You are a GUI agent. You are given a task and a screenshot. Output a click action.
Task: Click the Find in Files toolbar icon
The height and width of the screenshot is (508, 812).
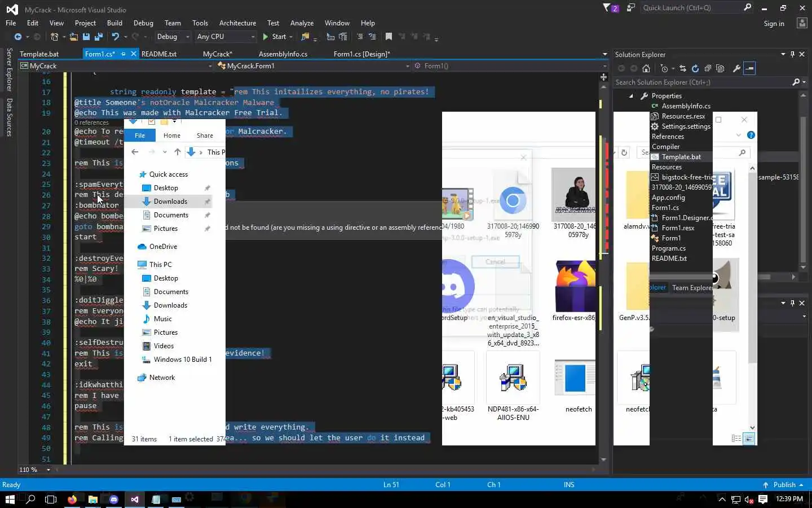click(x=306, y=37)
